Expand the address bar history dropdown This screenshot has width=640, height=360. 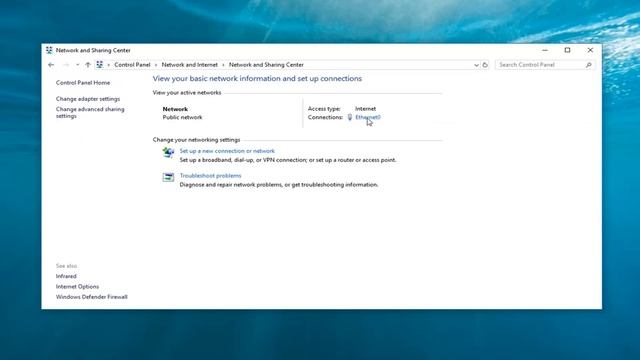(x=476, y=65)
